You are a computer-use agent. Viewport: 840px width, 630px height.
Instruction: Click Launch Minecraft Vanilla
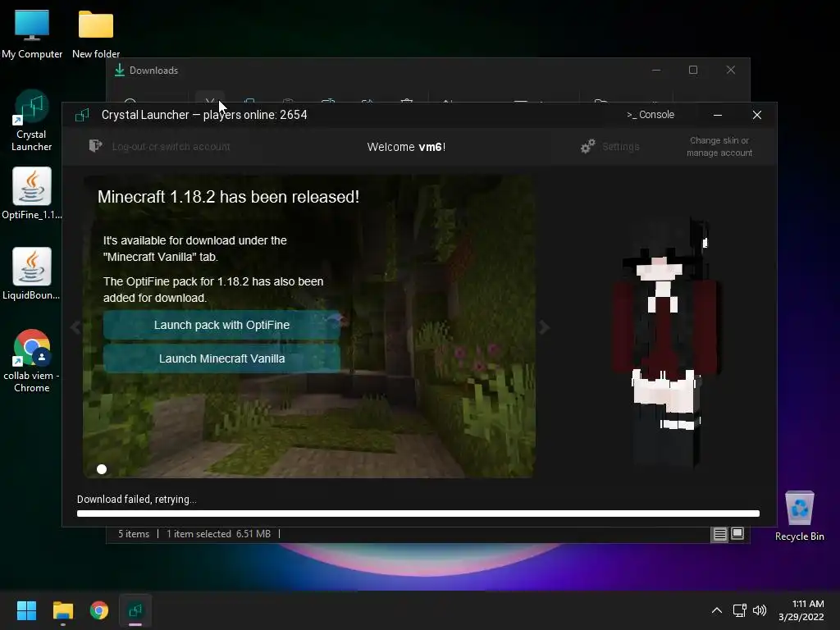(221, 358)
